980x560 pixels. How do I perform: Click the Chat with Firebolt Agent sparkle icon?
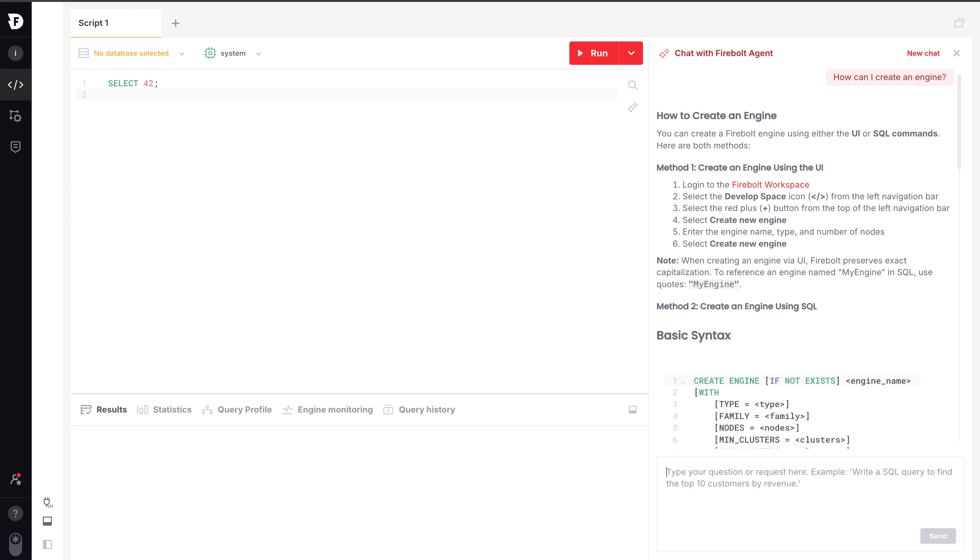[664, 53]
